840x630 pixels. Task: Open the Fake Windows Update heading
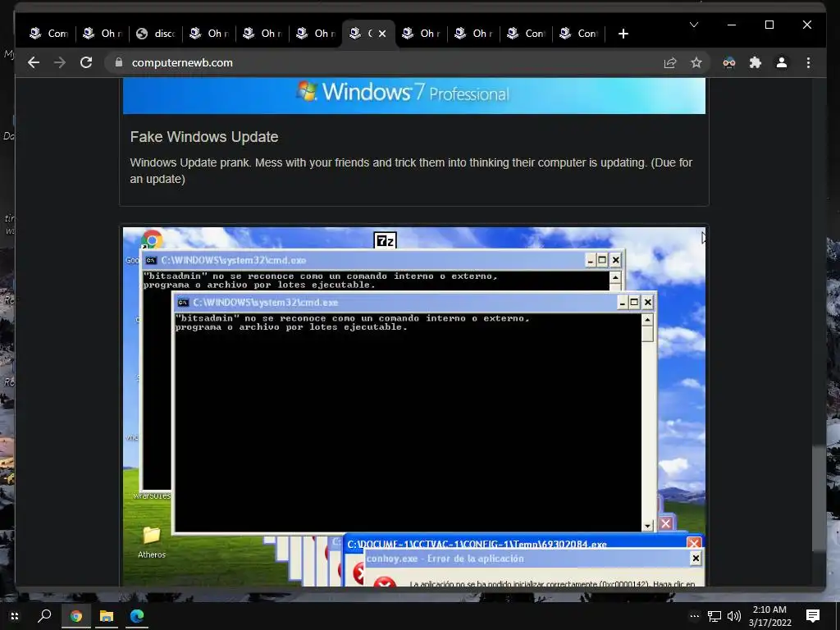tap(204, 137)
